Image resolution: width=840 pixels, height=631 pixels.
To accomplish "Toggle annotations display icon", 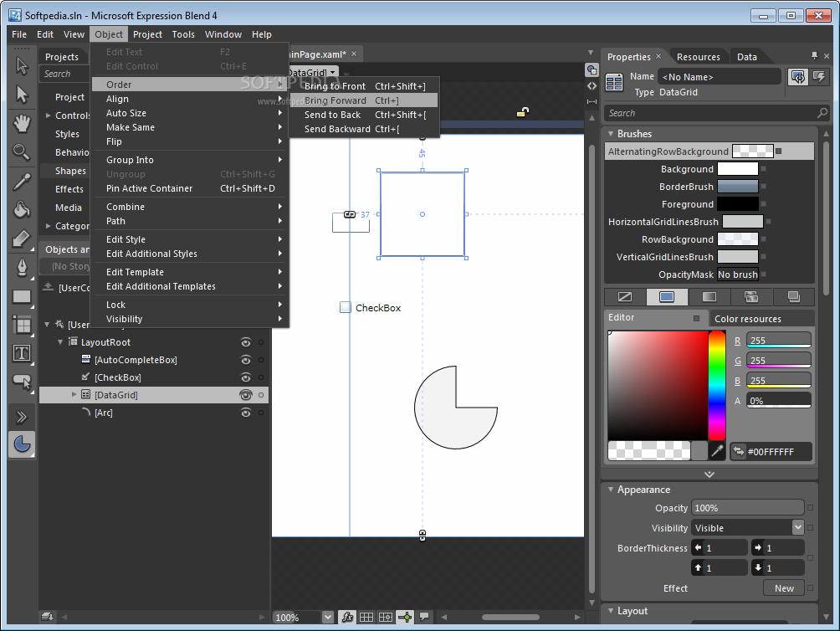I will [x=424, y=617].
